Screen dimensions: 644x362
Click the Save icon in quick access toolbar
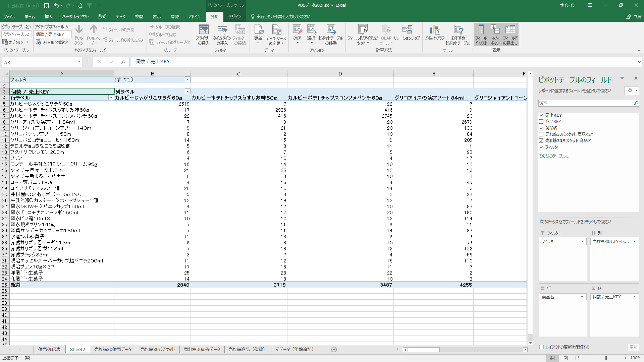(47, 5)
